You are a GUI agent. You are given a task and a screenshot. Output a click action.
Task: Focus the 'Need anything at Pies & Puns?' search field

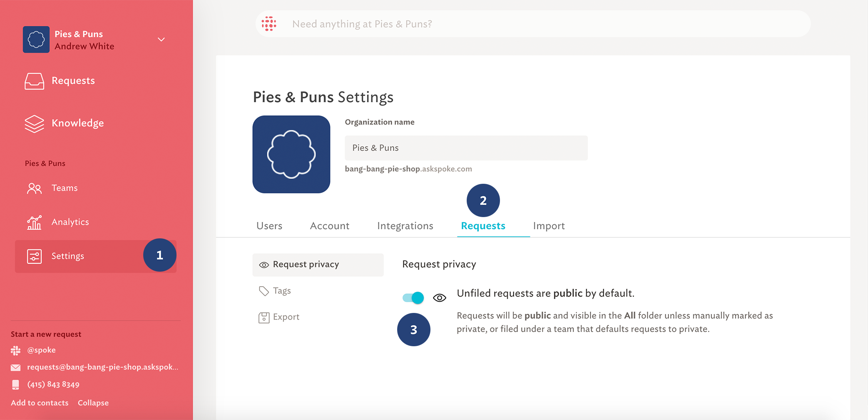[x=533, y=24]
